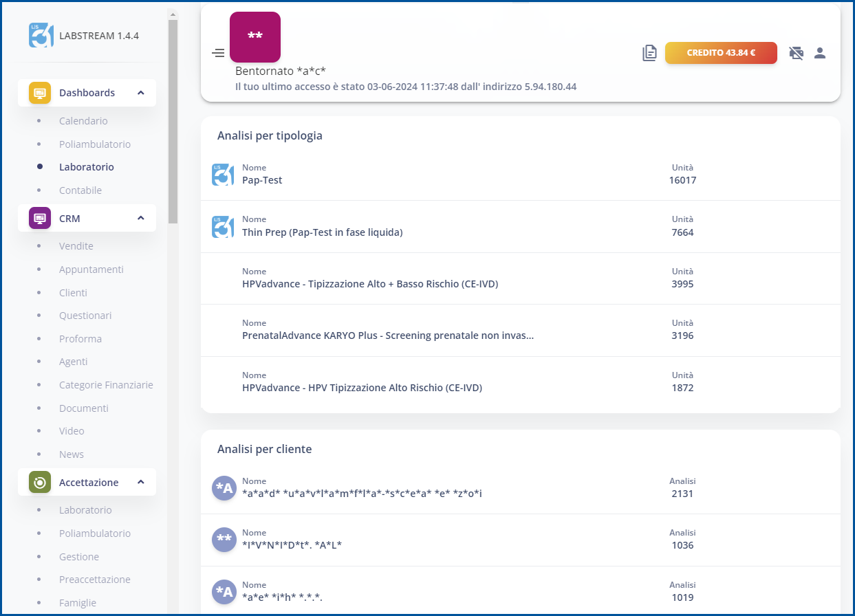Viewport: 855px width, 616px height.
Task: Open the documents icon near credit
Action: click(x=649, y=53)
